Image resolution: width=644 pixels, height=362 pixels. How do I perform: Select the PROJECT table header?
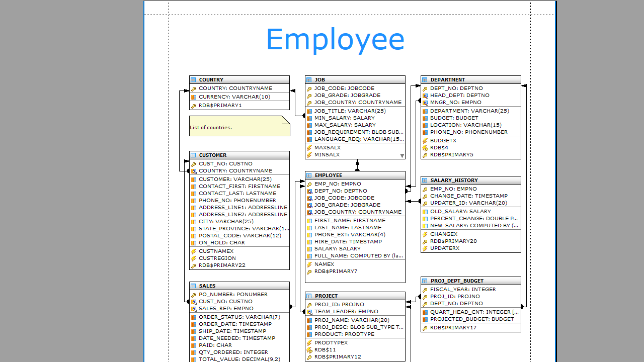(355, 296)
